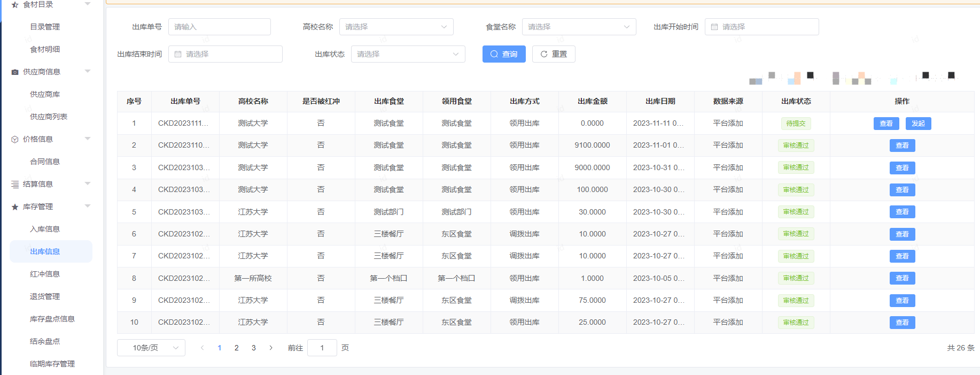Click 查看 in row 10
This screenshot has width=980, height=375.
click(x=903, y=323)
